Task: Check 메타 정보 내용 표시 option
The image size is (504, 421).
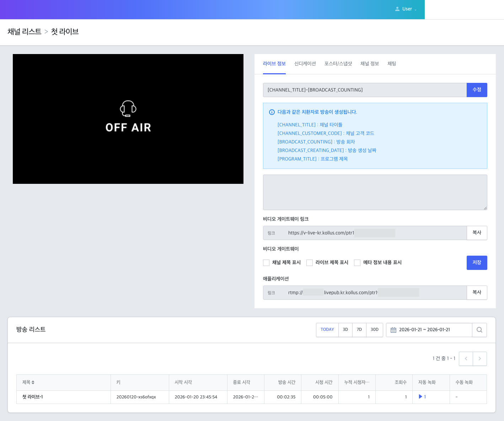Action: [x=357, y=263]
